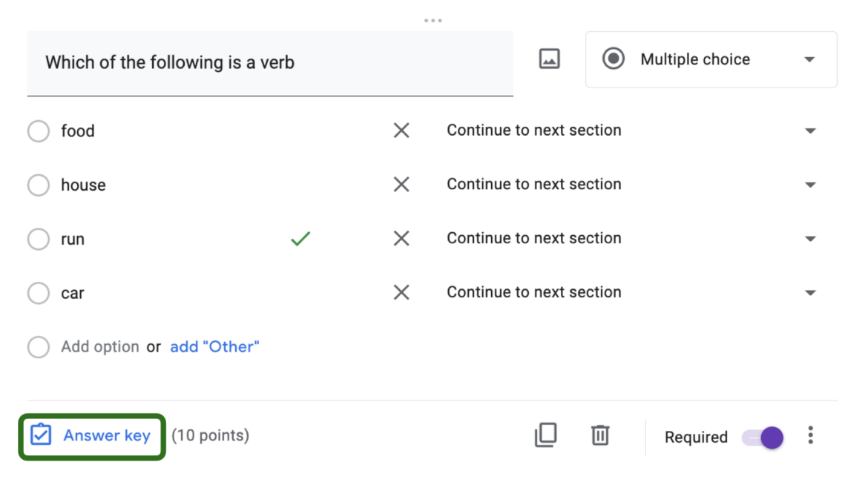Screen dimensions: 868x488
Task: Add image to the question
Action: click(549, 59)
